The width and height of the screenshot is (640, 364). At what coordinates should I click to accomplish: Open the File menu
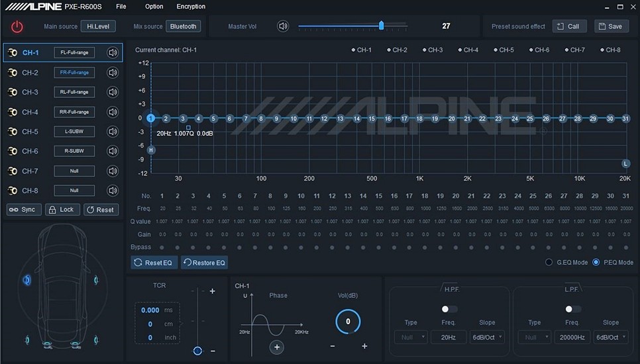(x=121, y=7)
